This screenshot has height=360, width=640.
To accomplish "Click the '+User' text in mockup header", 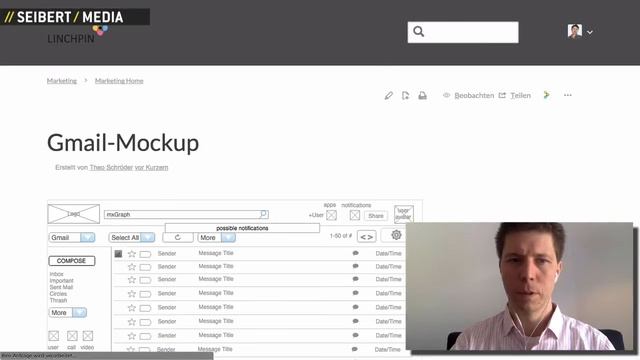I will coord(316,215).
